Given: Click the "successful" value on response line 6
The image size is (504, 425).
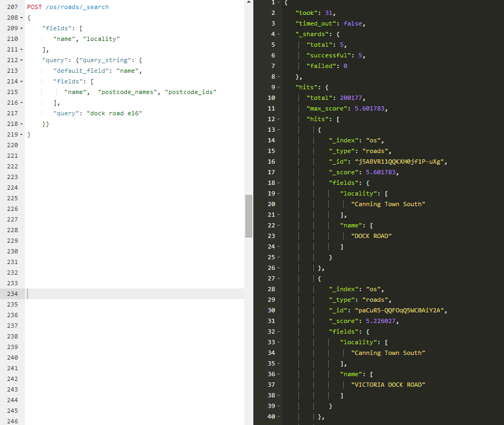Looking at the screenshot, I should click(360, 55).
